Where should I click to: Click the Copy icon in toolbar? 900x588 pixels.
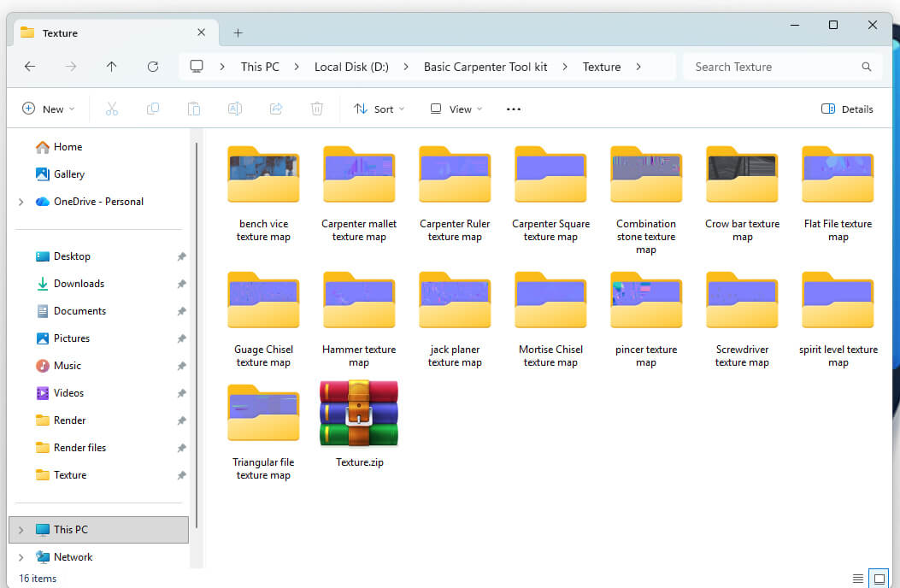[x=153, y=109]
